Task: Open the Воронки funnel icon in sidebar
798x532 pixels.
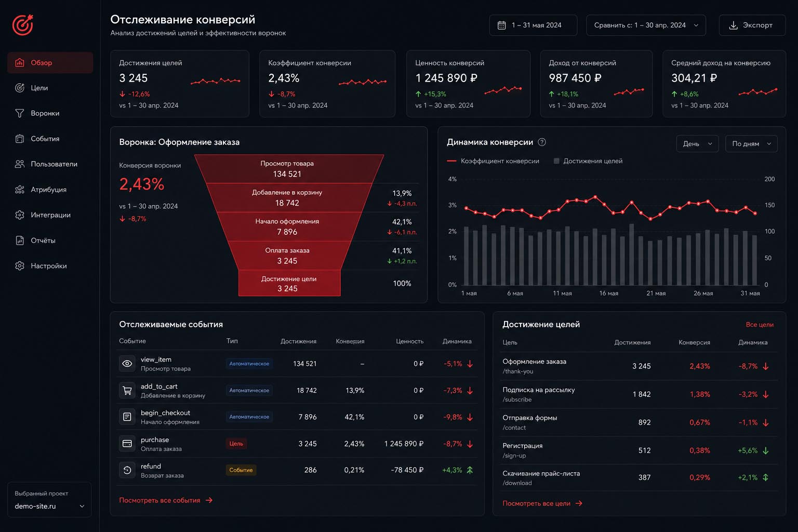Action: pos(20,113)
